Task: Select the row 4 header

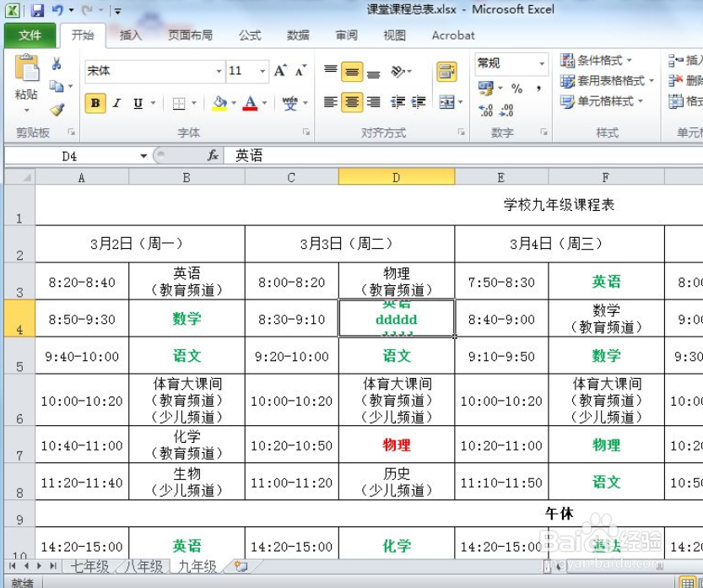Action: click(19, 319)
